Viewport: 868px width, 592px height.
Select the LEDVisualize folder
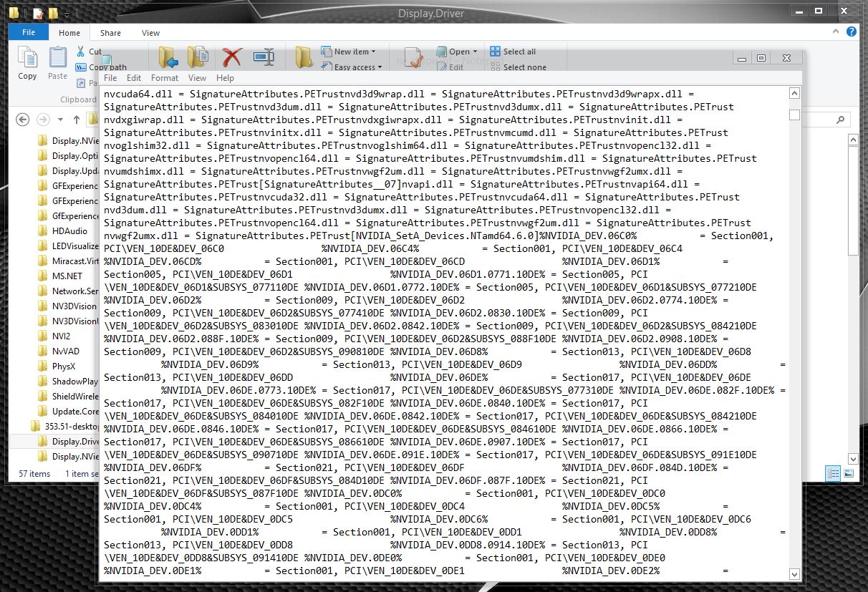pos(69,246)
